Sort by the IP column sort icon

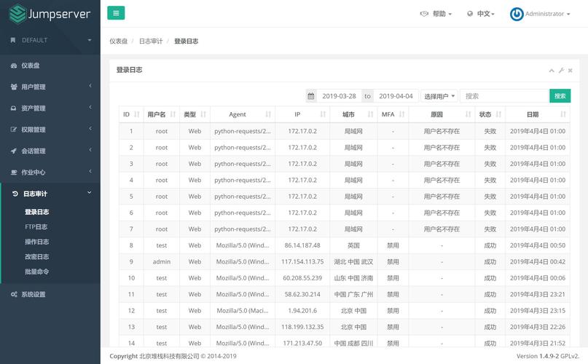tap(323, 114)
